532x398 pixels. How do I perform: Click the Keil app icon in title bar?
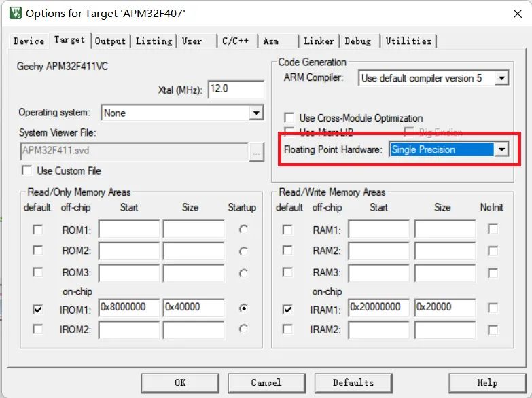click(x=14, y=13)
